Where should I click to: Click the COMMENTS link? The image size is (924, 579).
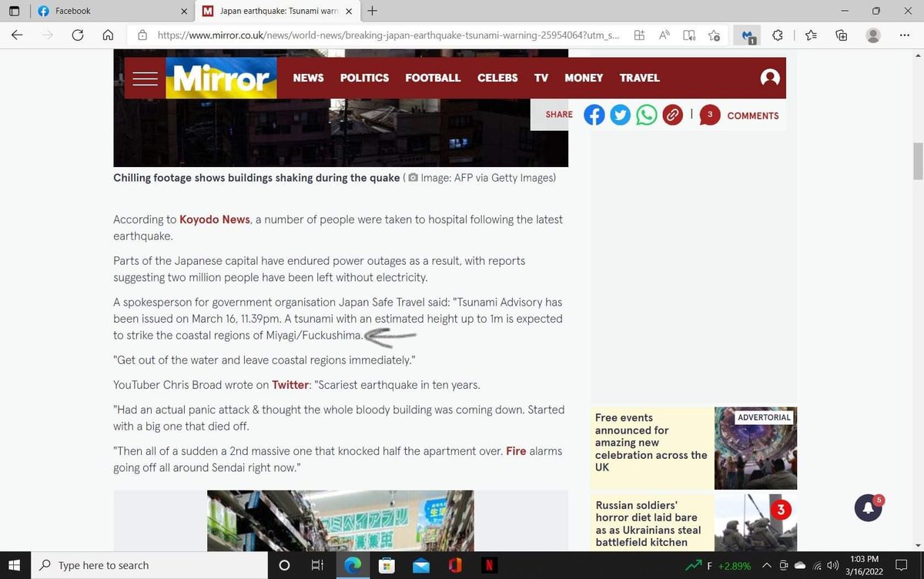point(753,115)
